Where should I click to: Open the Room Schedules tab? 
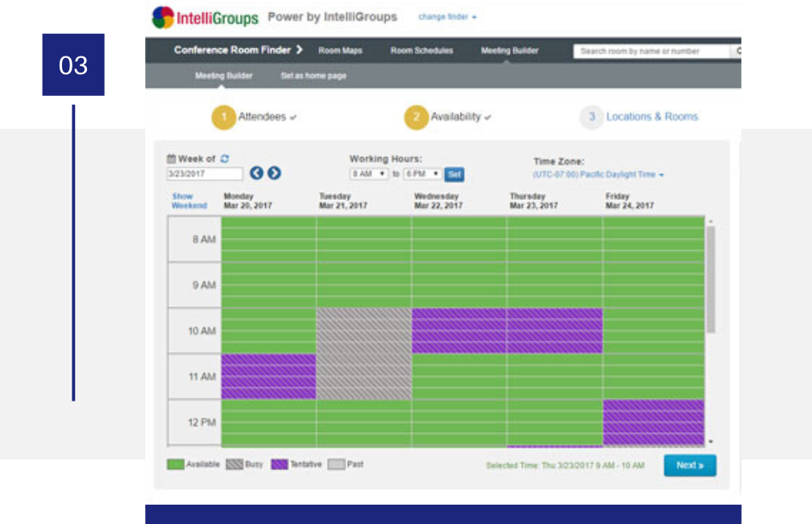click(x=421, y=51)
